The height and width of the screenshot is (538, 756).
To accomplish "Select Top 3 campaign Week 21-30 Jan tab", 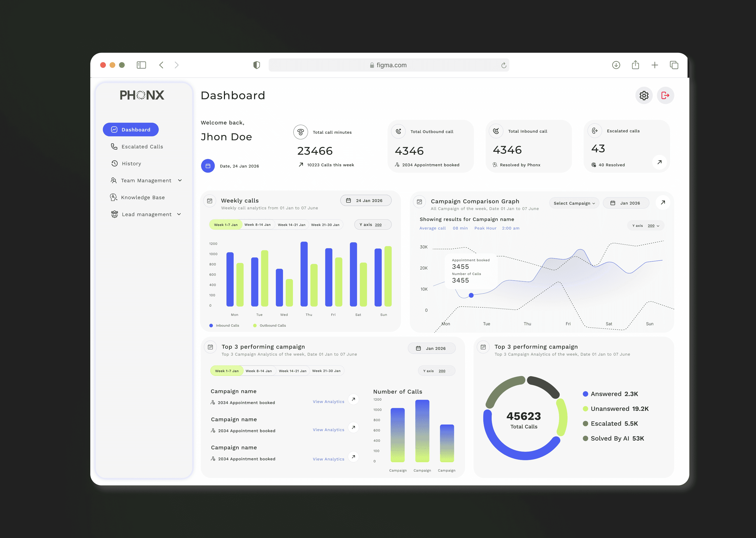I will [x=326, y=371].
